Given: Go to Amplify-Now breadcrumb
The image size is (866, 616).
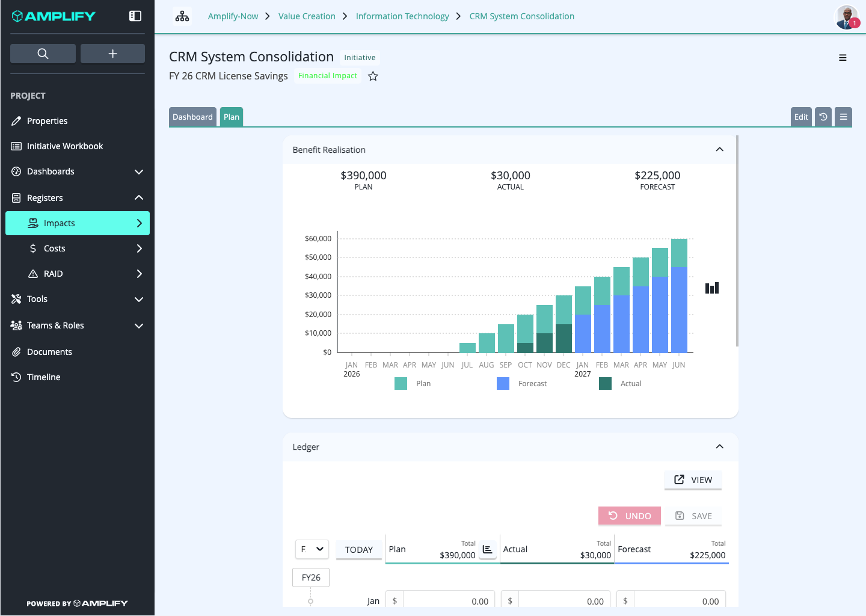Looking at the screenshot, I should (233, 16).
